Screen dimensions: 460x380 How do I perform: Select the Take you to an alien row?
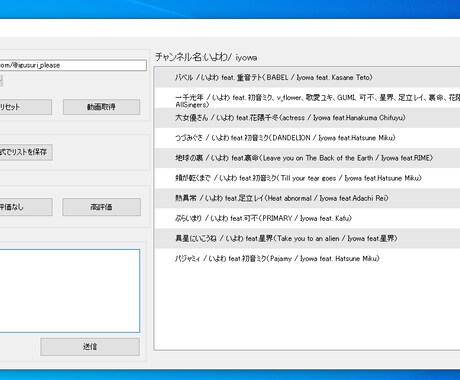point(307,239)
